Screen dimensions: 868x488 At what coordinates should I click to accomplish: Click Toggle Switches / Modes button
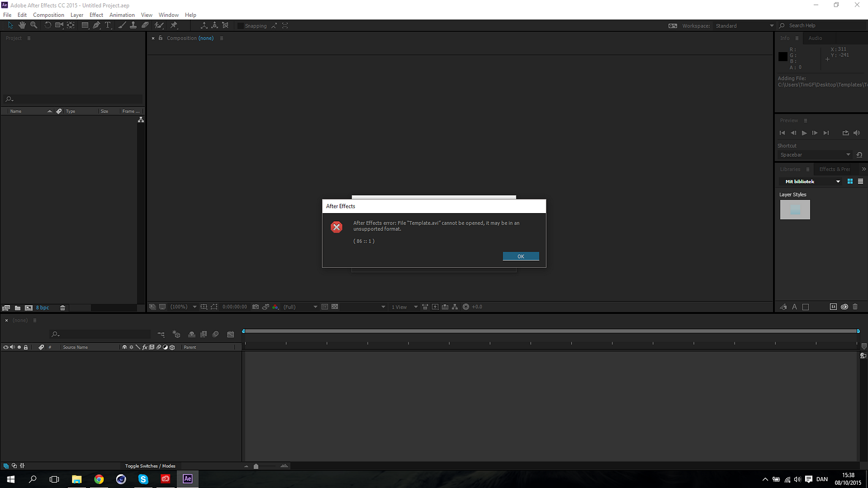click(x=150, y=466)
